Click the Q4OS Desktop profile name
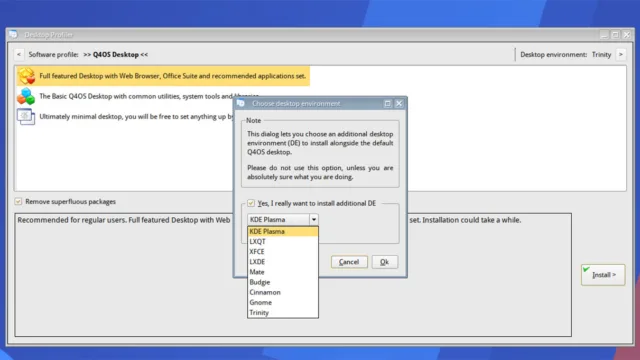640x360 pixels. [116, 54]
